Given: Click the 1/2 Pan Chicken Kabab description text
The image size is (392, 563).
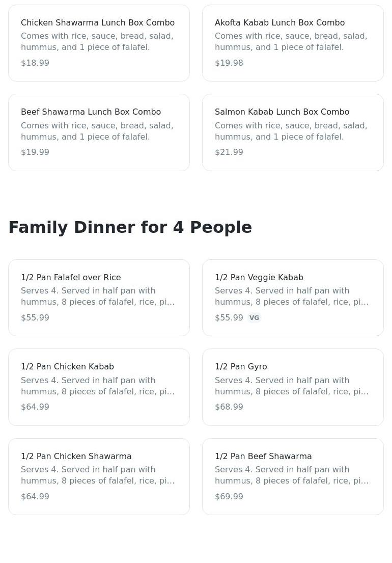Looking at the screenshot, I should [98, 386].
